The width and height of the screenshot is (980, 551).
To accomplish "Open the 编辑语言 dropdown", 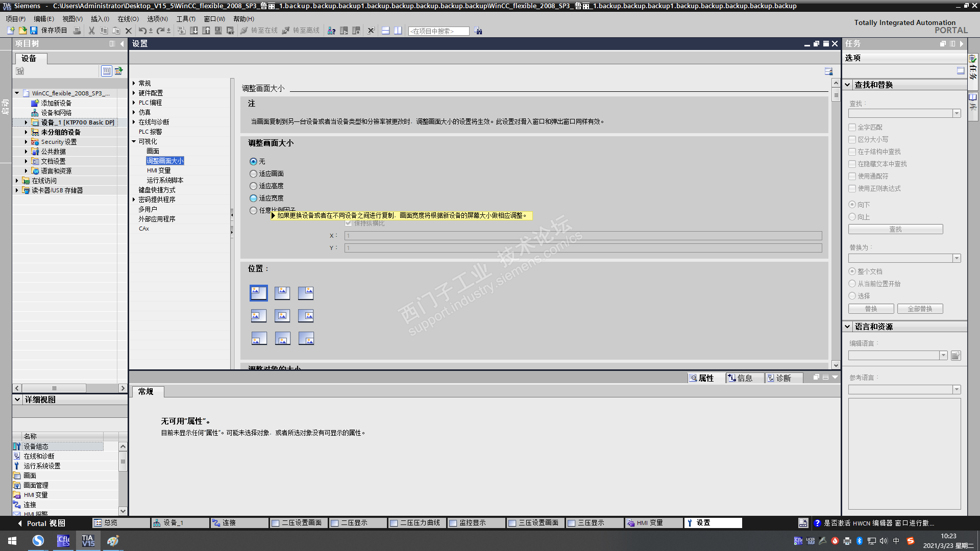I will click(x=943, y=356).
